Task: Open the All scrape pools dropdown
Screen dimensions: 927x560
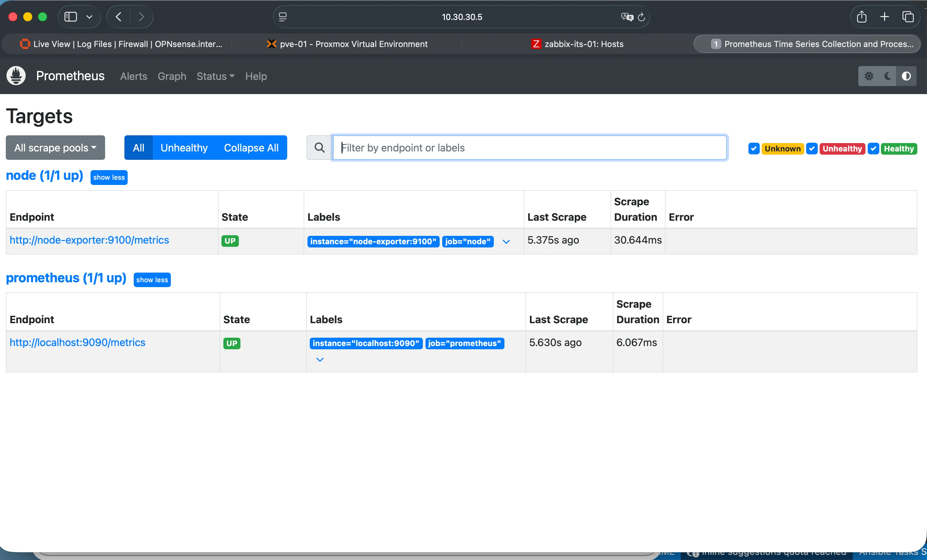Action: pos(55,148)
